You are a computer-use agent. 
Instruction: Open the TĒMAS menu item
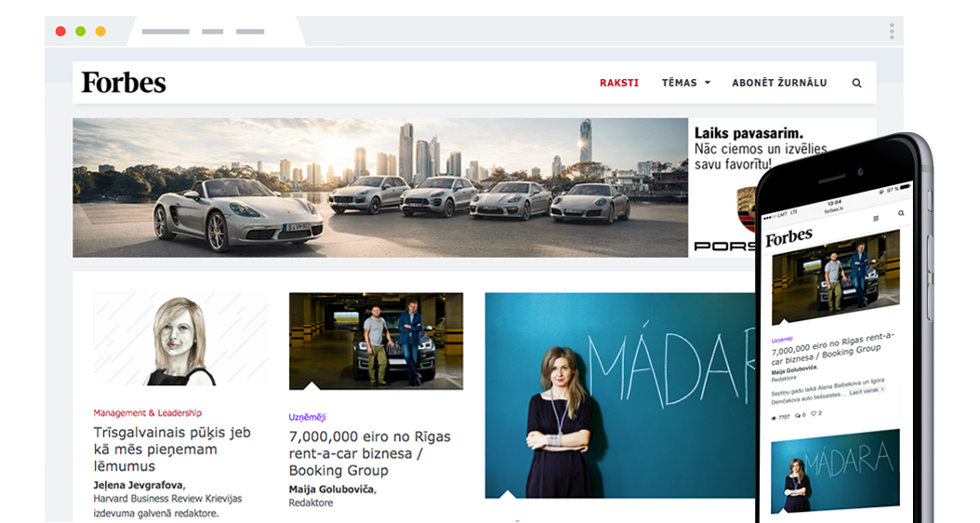pos(680,83)
